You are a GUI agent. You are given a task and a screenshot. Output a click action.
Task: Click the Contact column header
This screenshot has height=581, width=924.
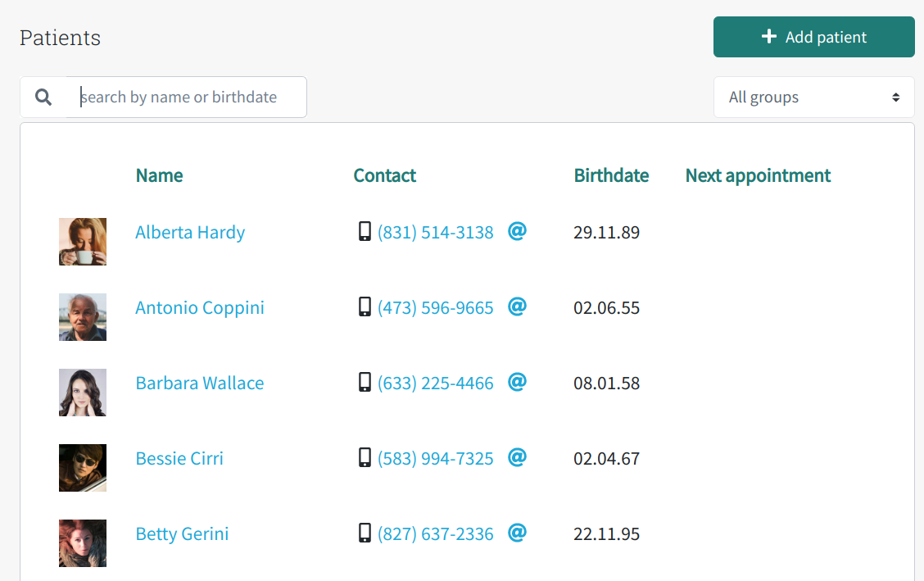(385, 175)
